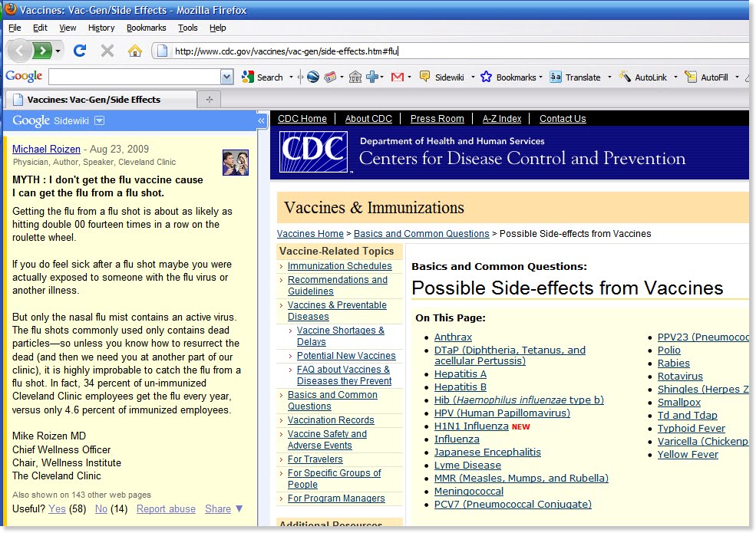This screenshot has width=756, height=533.
Task: Click the bank building toolbar icon
Action: point(355,77)
